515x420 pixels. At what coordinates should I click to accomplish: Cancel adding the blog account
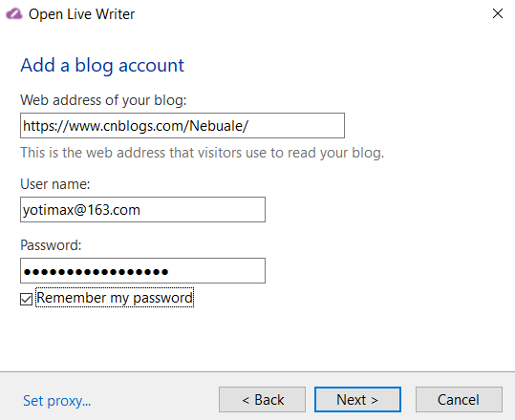[459, 399]
